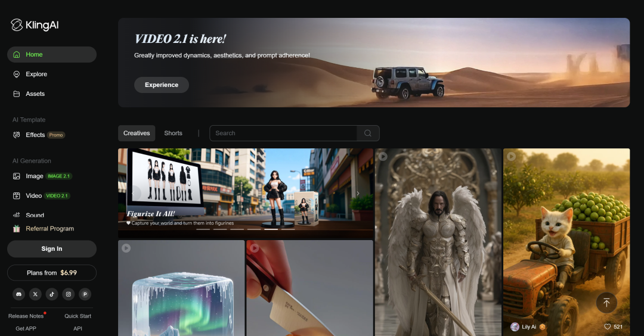Play the angel knight video
The height and width of the screenshot is (336, 644).
pos(383,156)
